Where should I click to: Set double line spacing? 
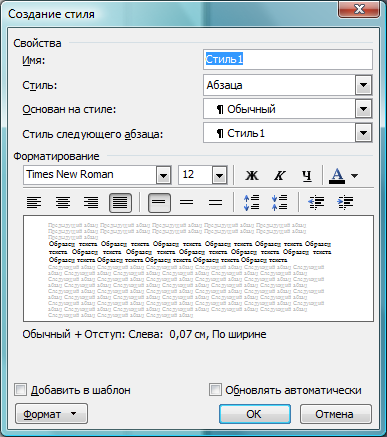pyautogui.click(x=215, y=202)
